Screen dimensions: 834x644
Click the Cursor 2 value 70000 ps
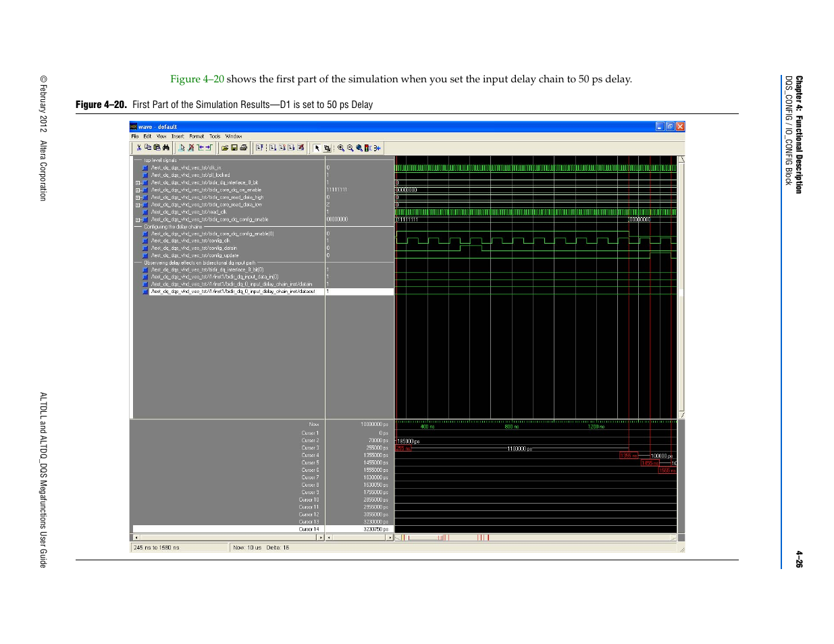[x=378, y=440]
